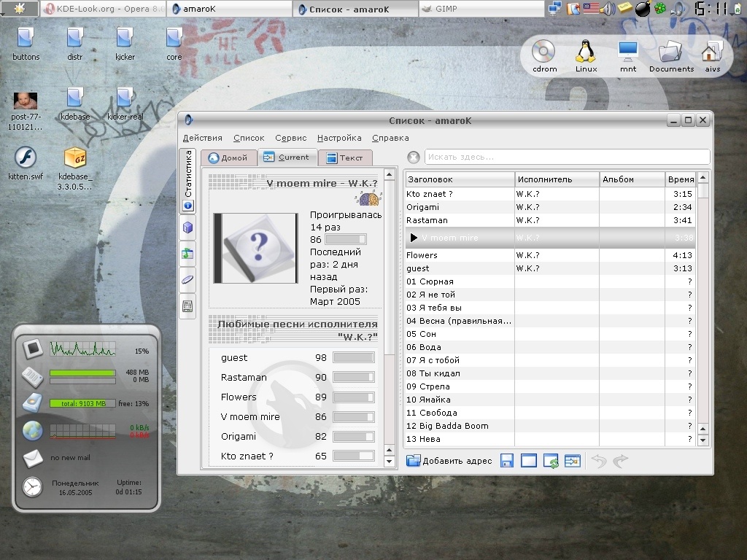Image resolution: width=747 pixels, height=560 pixels.
Task: Select the Origami track in playlist
Action: pyautogui.click(x=550, y=207)
